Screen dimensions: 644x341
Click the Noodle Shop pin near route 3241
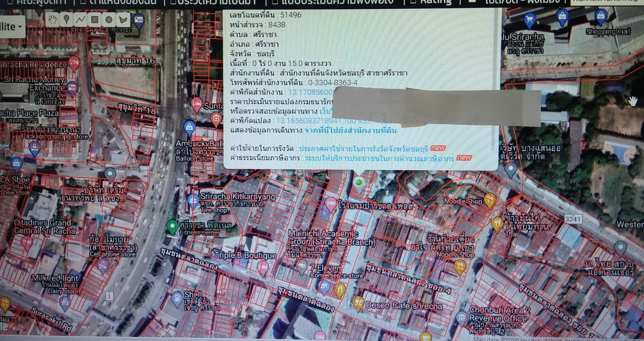point(490,200)
